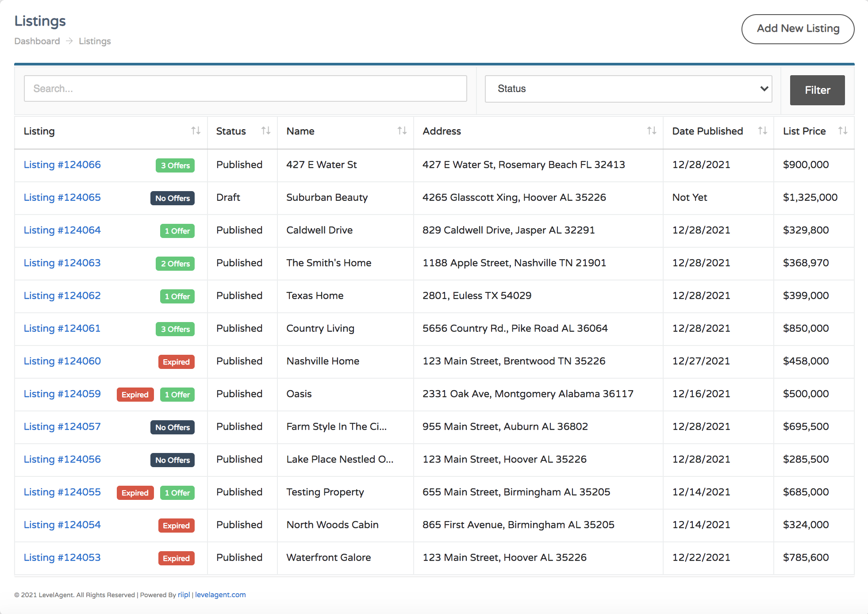Click the date 12/27/2021
This screenshot has width=868, height=614.
point(701,361)
